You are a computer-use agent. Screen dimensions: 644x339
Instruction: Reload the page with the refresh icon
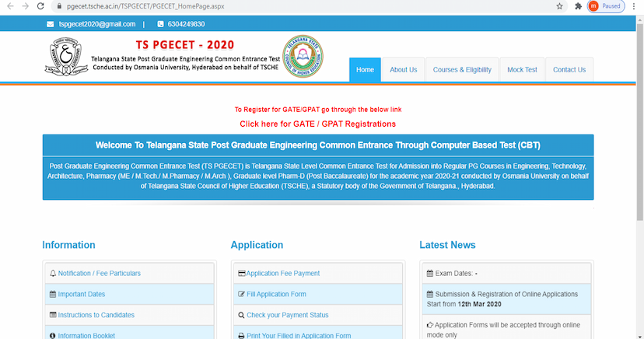40,6
